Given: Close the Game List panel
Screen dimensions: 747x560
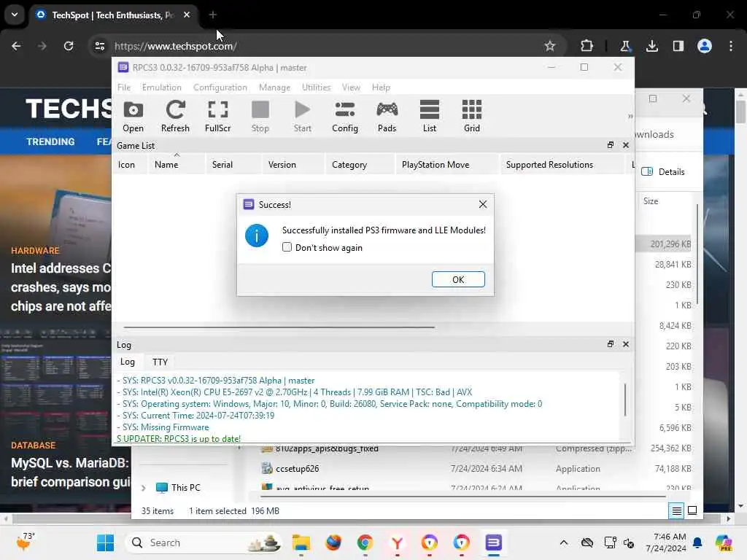Looking at the screenshot, I should (625, 145).
